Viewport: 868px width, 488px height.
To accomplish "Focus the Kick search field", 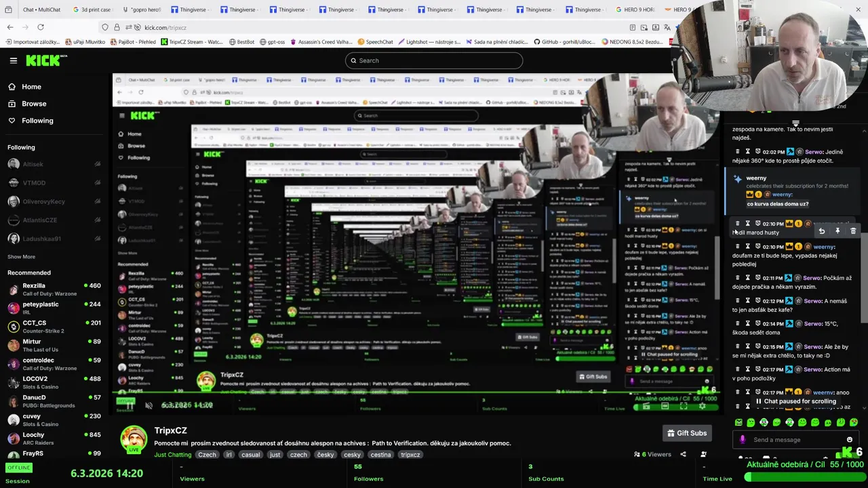I will 434,60.
